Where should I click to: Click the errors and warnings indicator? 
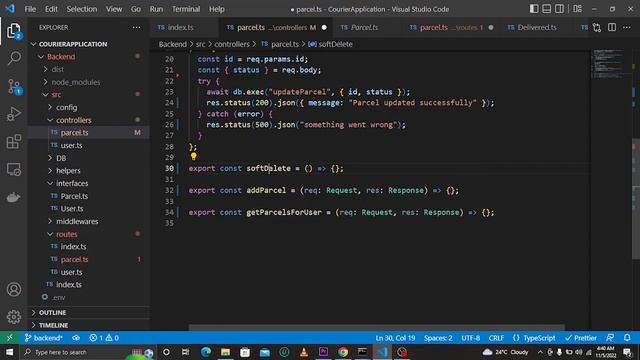[104, 338]
